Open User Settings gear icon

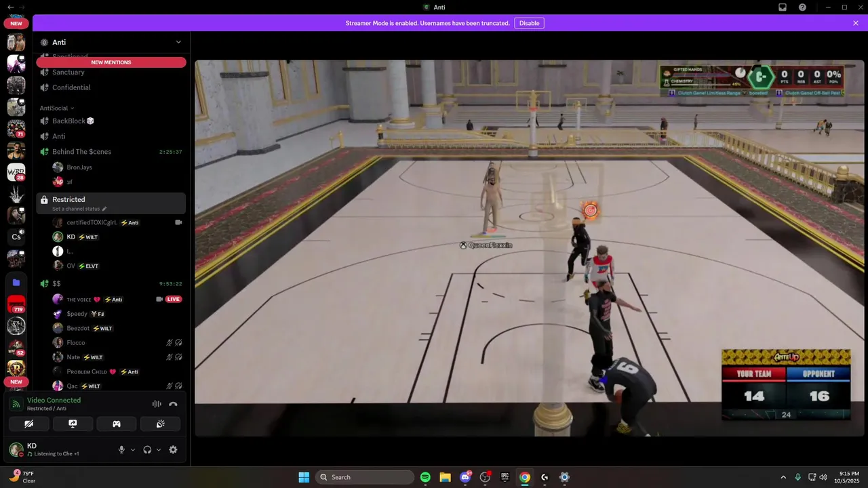(x=173, y=449)
